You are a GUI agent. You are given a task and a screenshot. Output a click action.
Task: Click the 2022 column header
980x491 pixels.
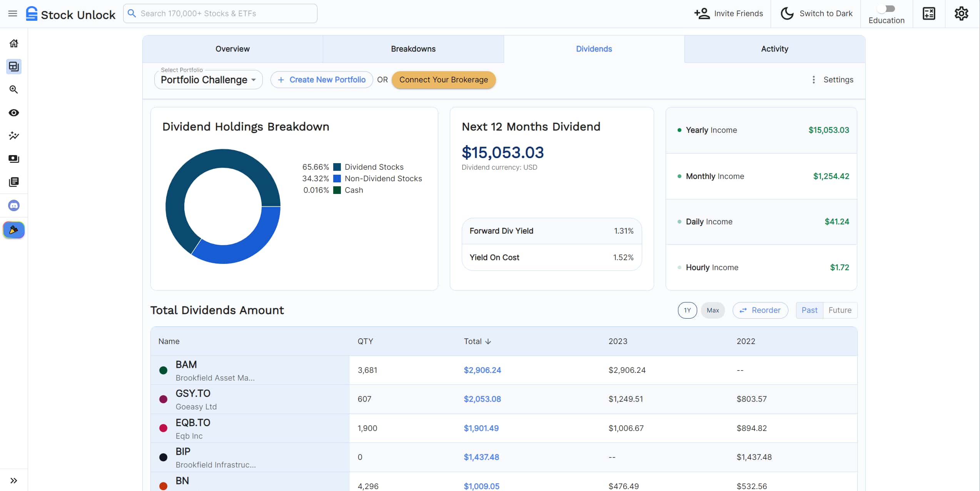pyautogui.click(x=746, y=341)
